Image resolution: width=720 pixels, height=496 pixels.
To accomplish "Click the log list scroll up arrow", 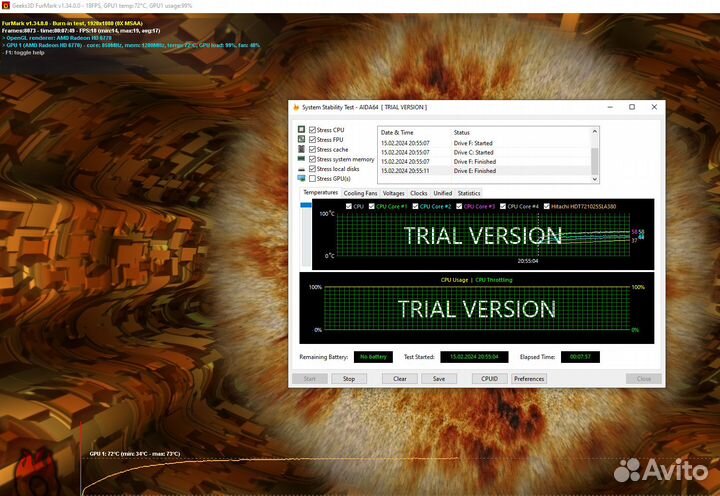I will pyautogui.click(x=595, y=131).
